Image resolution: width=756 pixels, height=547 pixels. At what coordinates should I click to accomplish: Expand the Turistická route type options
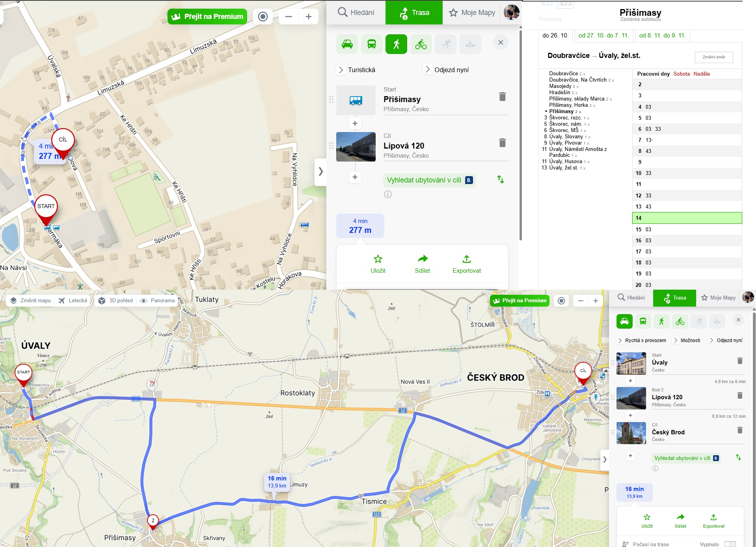pyautogui.click(x=357, y=70)
